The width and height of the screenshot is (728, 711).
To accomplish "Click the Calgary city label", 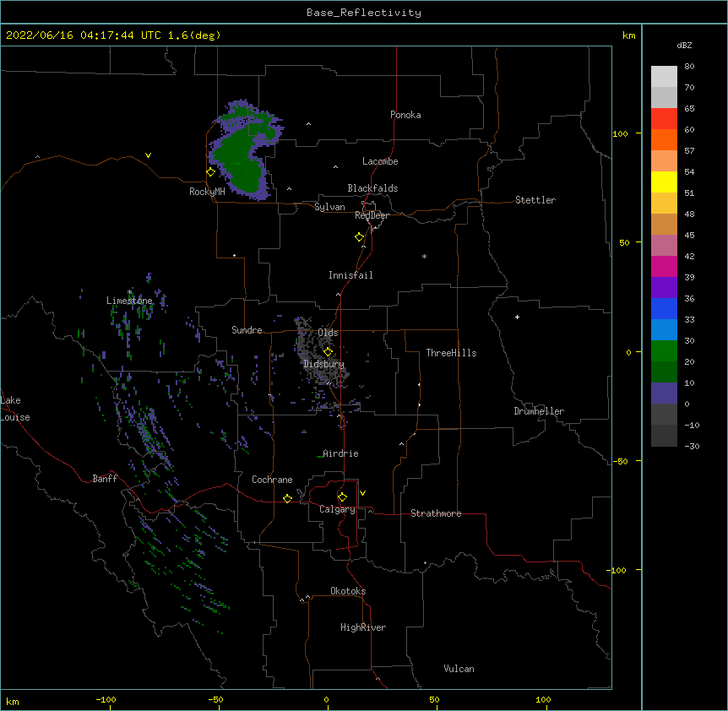I will pyautogui.click(x=337, y=509).
